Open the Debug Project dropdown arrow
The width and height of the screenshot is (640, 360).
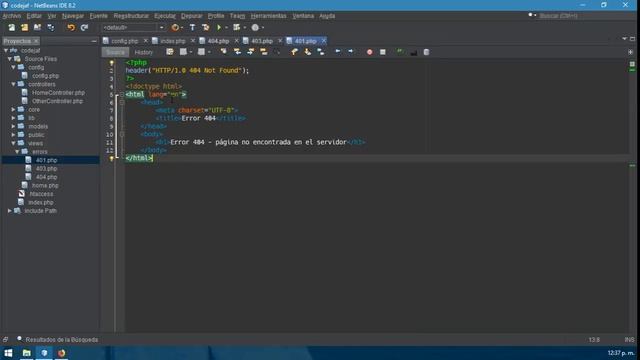click(244, 27)
